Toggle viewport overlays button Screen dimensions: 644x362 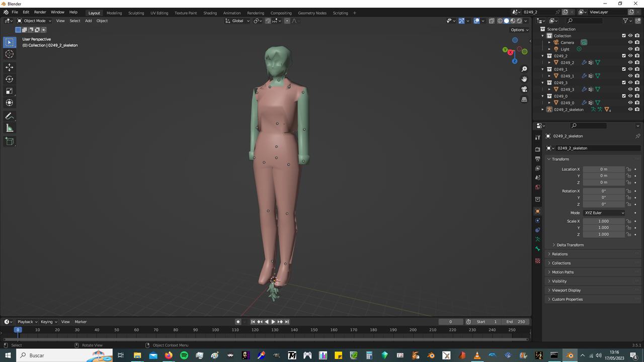476,21
